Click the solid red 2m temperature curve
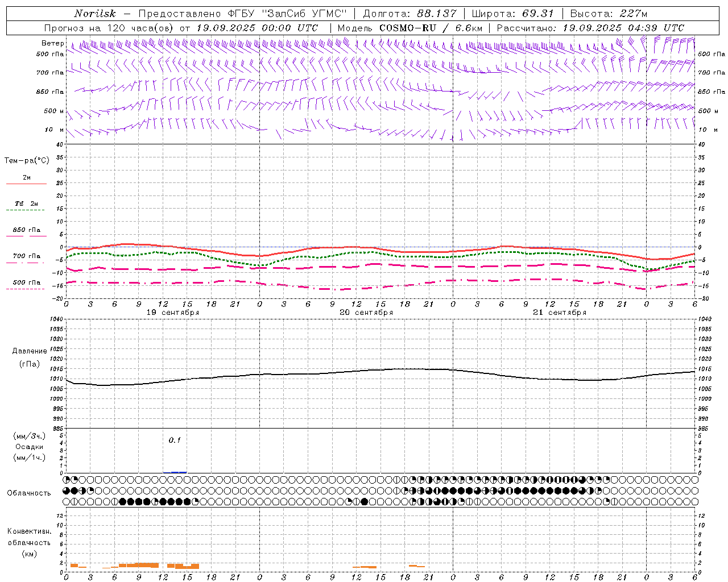The image size is (728, 582). point(381,248)
